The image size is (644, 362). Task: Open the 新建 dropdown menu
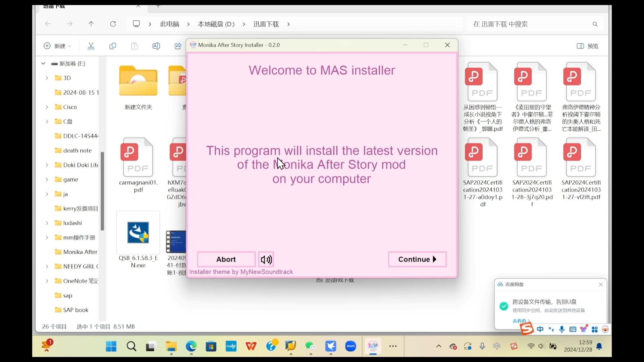point(57,46)
